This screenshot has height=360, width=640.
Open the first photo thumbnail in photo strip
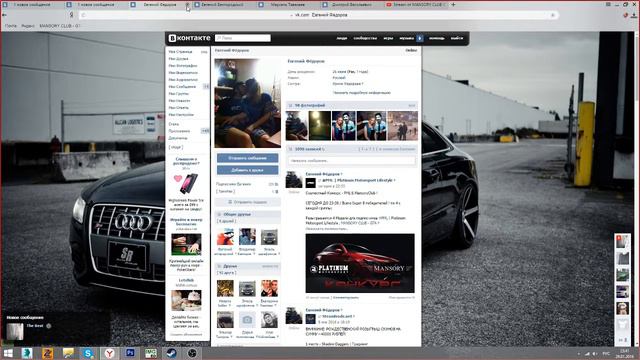click(x=297, y=126)
